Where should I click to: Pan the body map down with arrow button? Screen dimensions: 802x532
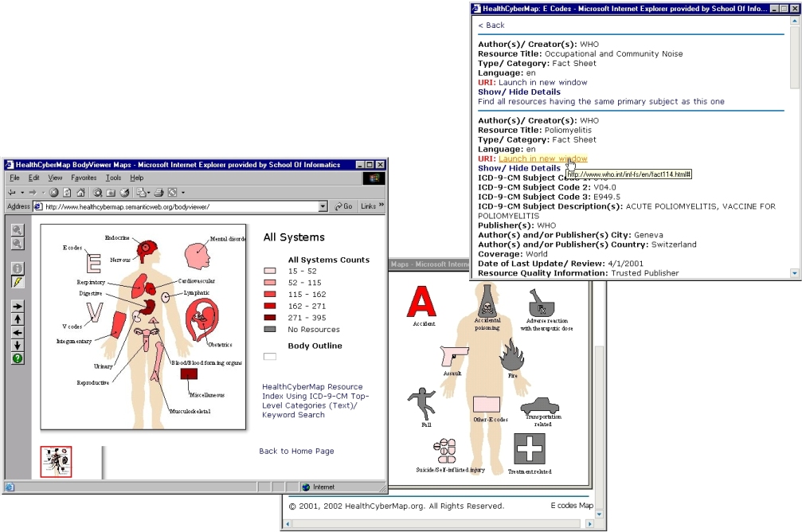tap(18, 346)
